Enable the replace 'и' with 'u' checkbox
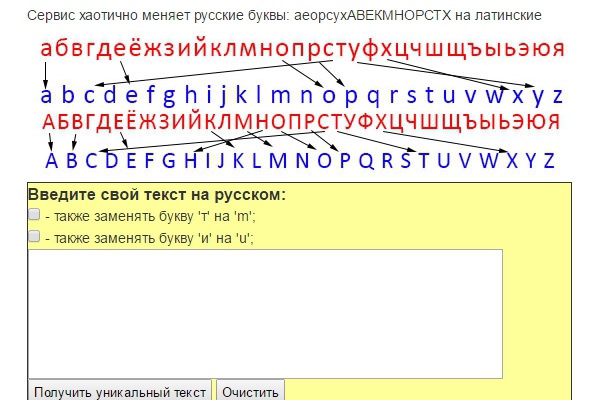The width and height of the screenshot is (600, 400). pos(34,237)
